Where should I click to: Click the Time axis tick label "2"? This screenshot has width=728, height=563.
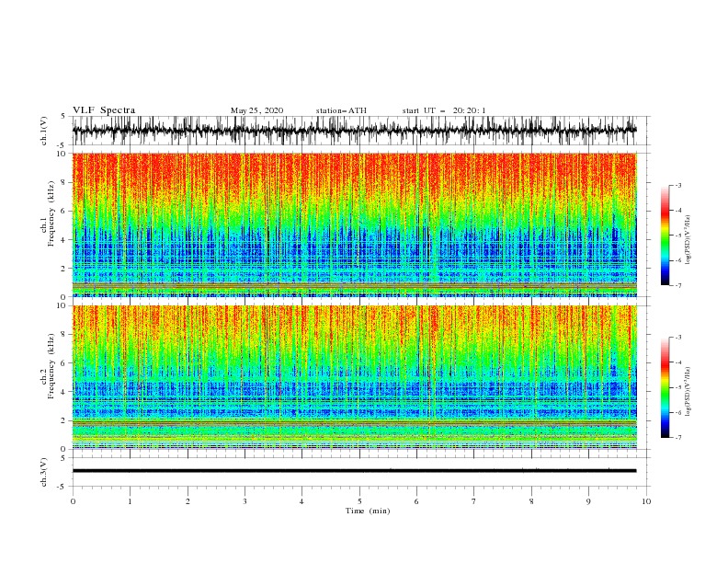point(188,501)
